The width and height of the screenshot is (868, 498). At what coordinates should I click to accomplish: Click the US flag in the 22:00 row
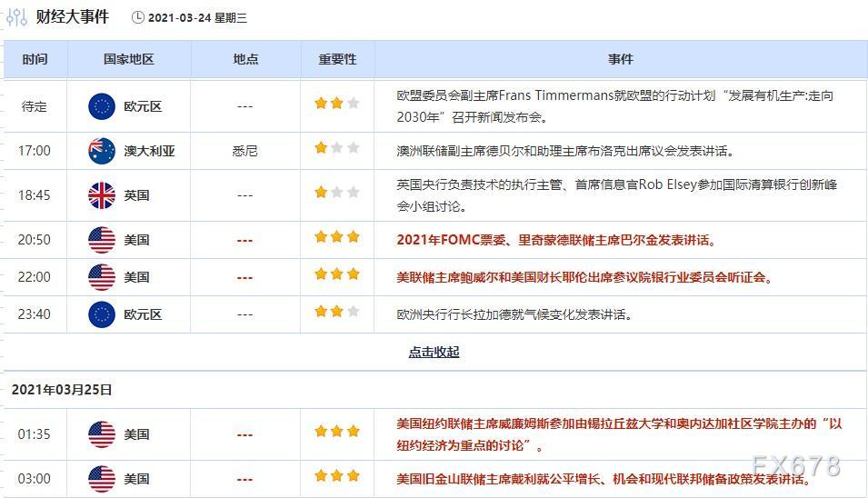[x=102, y=277]
